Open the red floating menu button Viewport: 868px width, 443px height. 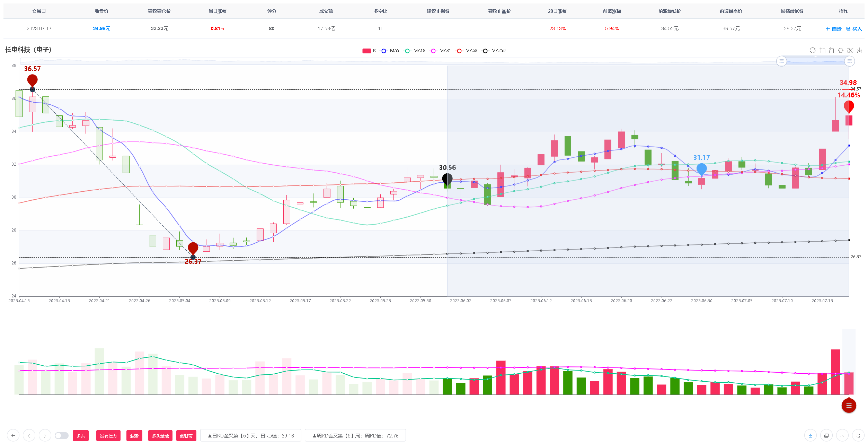tap(849, 406)
